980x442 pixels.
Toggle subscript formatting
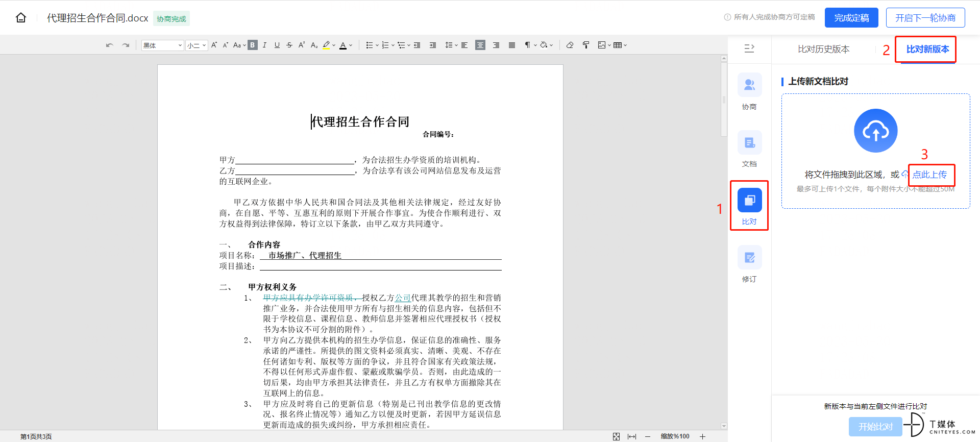click(x=314, y=45)
